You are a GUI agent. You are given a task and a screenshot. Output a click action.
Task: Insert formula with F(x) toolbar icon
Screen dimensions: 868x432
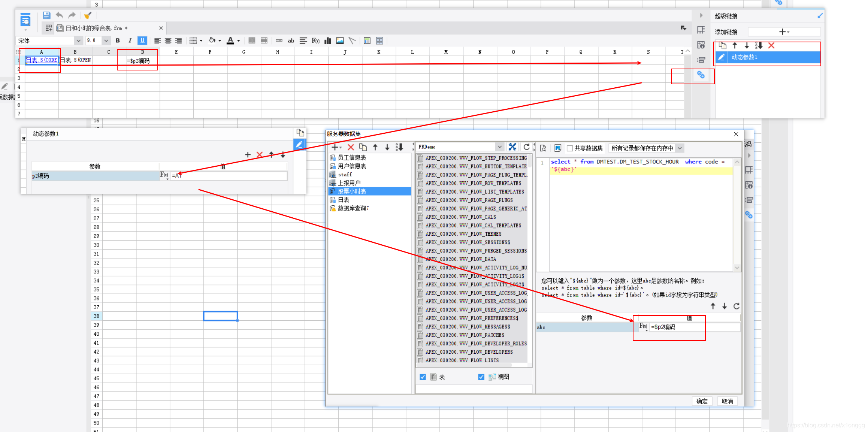315,40
